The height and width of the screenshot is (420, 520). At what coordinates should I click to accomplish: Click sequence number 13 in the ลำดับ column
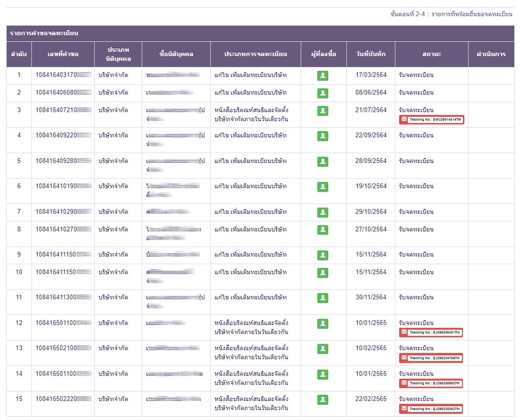(19, 348)
